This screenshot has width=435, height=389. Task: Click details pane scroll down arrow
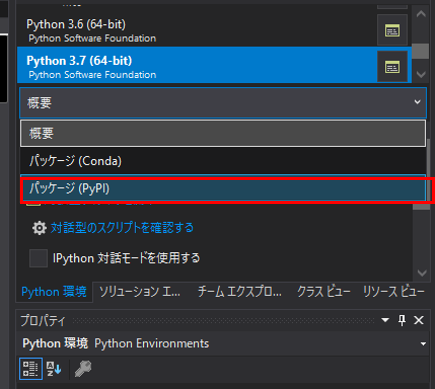coord(422,273)
